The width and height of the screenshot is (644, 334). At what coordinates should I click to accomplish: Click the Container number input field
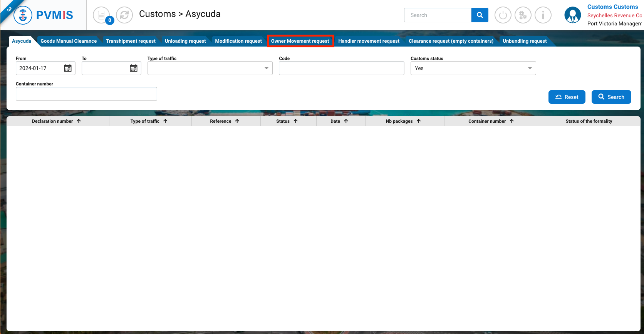point(86,94)
